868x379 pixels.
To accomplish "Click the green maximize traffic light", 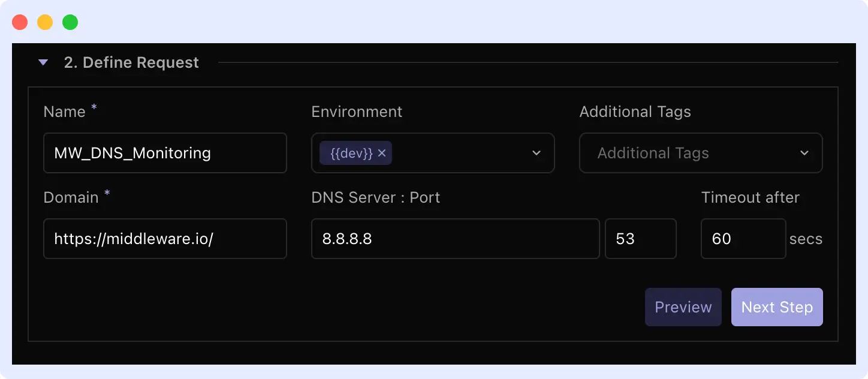I will pyautogui.click(x=70, y=22).
